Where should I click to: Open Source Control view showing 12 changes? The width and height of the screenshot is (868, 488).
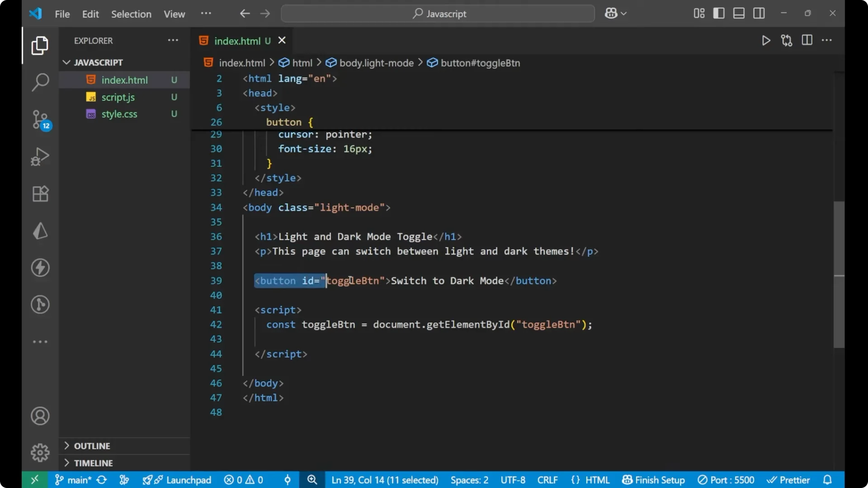tap(40, 120)
